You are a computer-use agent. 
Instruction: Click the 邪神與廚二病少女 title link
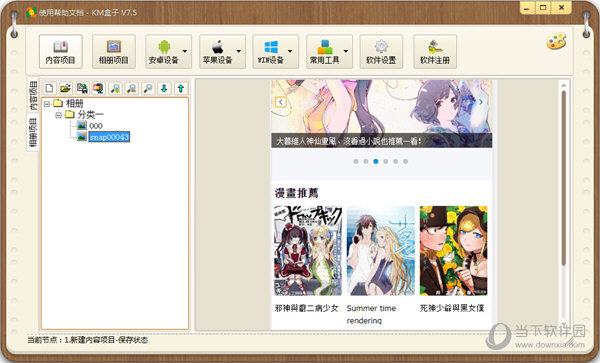307,308
